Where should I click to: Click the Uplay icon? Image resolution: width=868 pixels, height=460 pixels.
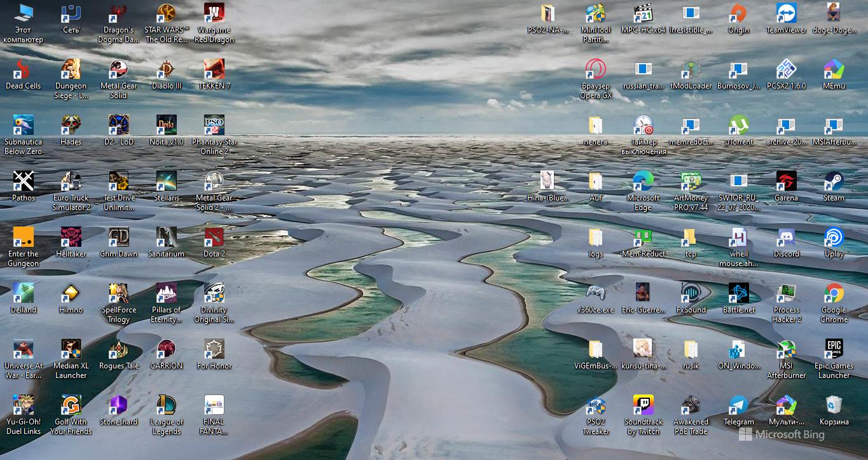point(834,242)
